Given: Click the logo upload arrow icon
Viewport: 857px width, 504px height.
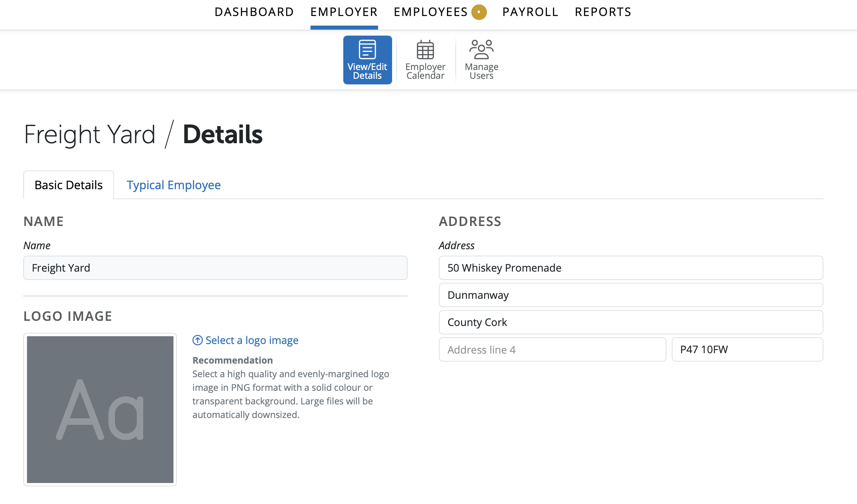Looking at the screenshot, I should point(198,340).
